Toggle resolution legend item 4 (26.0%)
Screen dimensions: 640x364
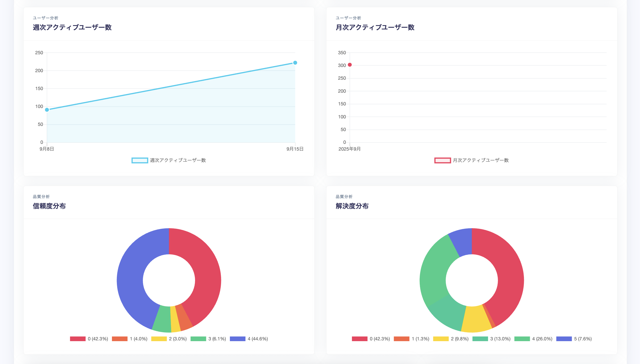pos(522,339)
